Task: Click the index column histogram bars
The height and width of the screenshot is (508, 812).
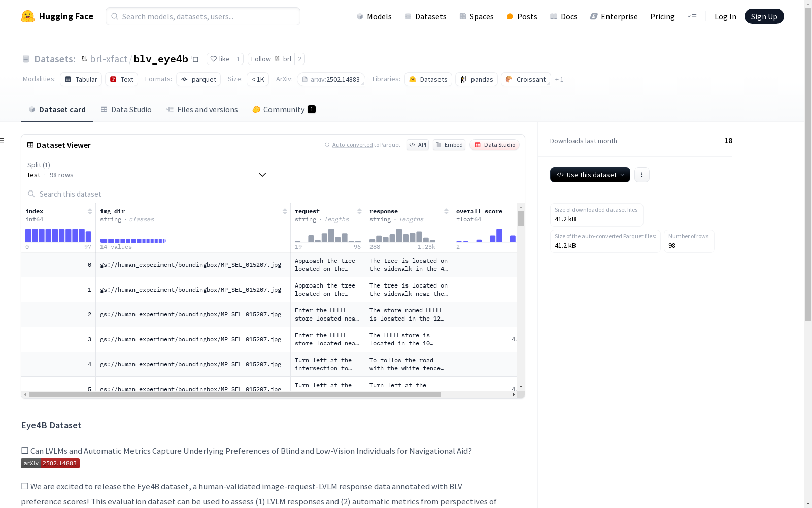Action: click(x=58, y=235)
